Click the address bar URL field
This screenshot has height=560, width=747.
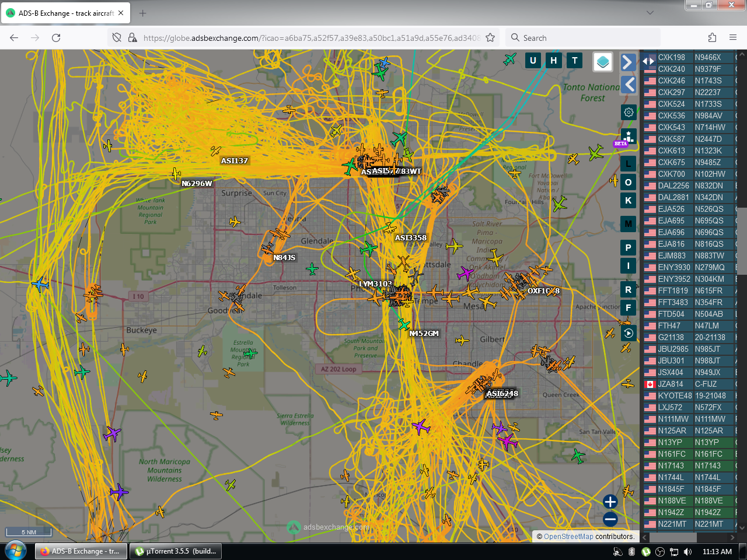click(312, 38)
